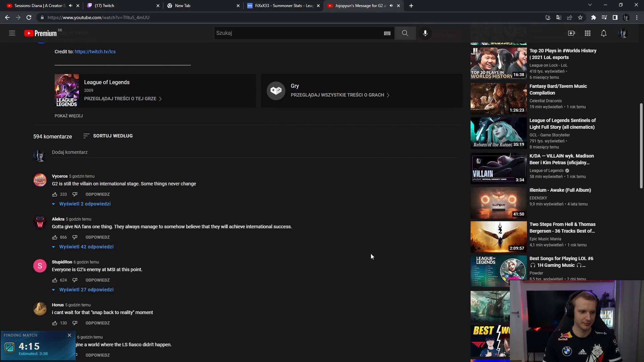Screen dimensions: 644x362
Task: Dislike Alekra's comment
Action: (75, 237)
